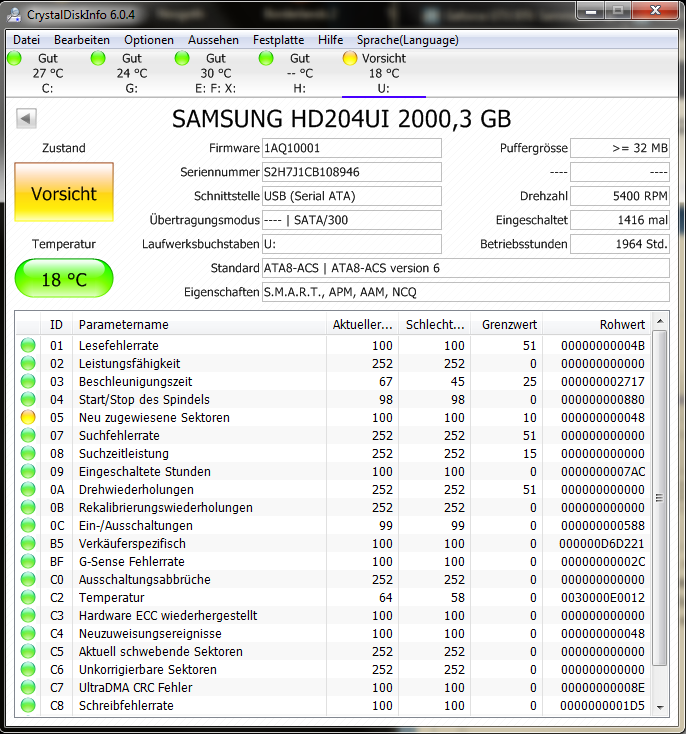Click the status icon for Verkäuferspezifisch row

[x=28, y=543]
